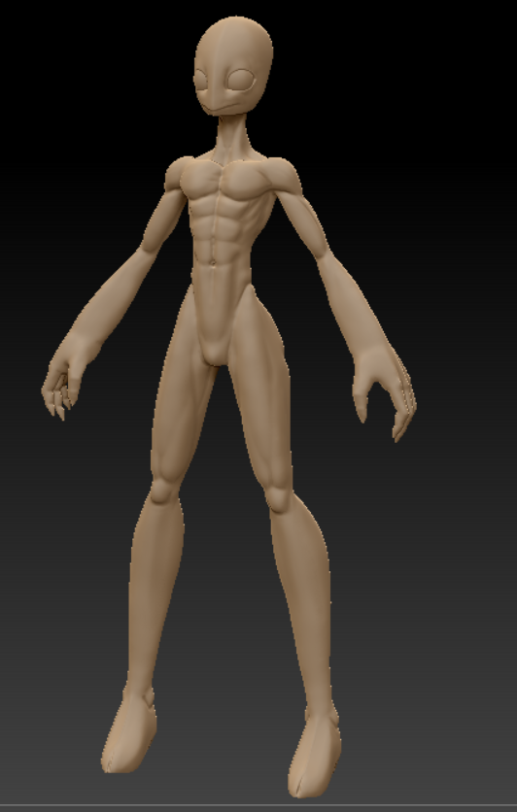Viewport: 517px width, 812px height.
Task: Click the abdominal muscles of the figure
Action: point(222,228)
